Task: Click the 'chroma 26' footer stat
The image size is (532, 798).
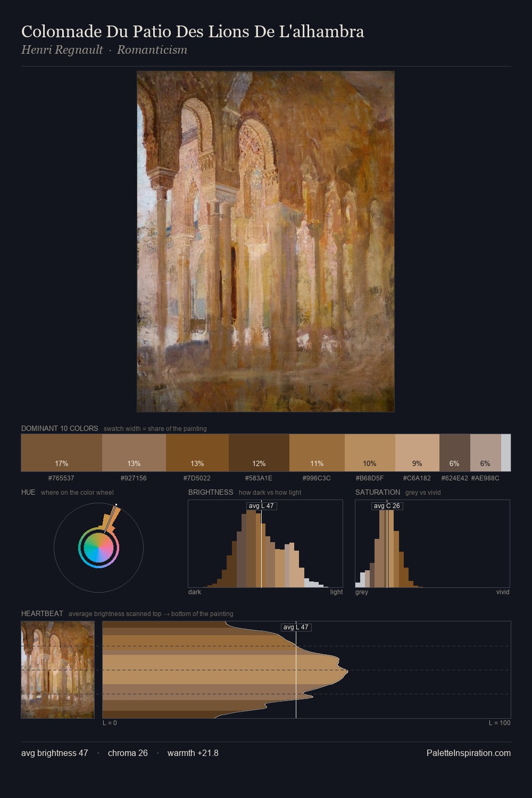Action: (128, 753)
